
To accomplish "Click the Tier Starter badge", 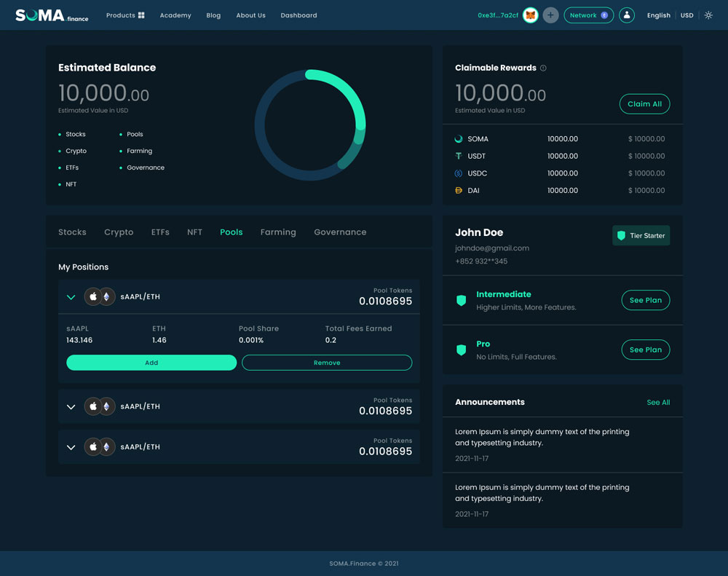I will 641,235.
